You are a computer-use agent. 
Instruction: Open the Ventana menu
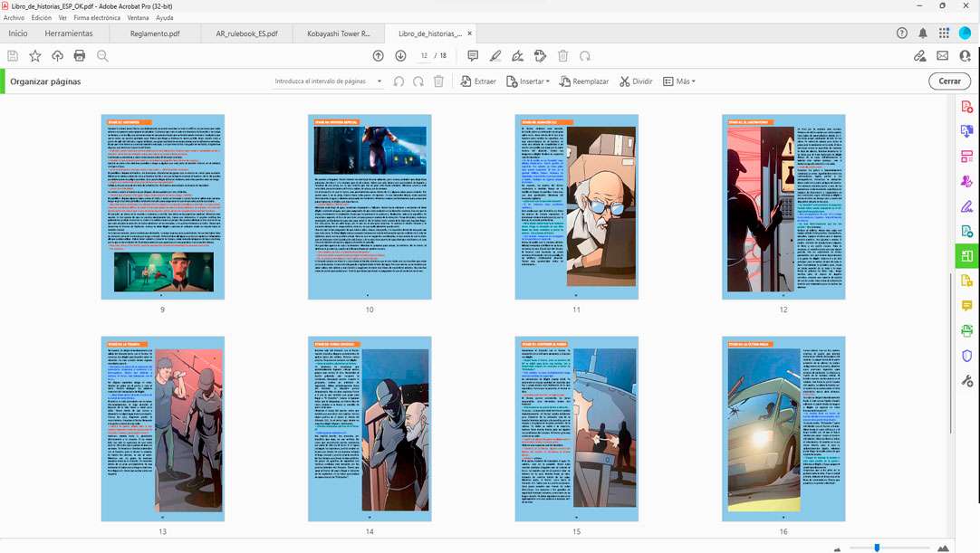[139, 17]
